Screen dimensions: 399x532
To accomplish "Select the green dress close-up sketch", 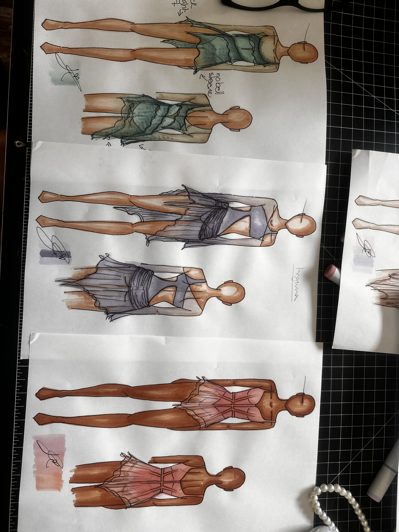I will tap(166, 117).
